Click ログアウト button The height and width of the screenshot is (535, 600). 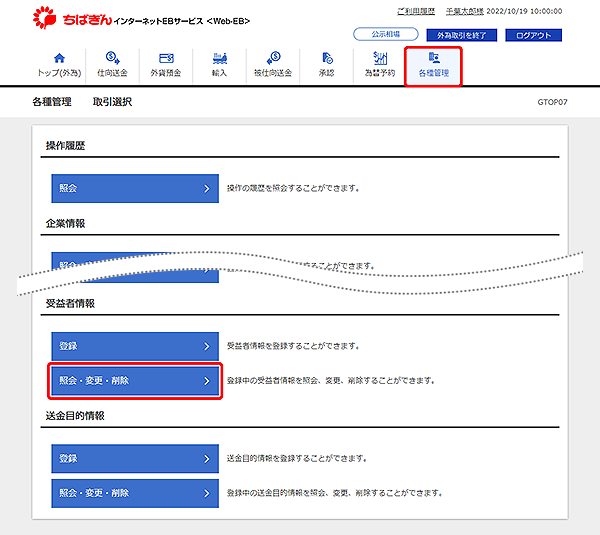533,35
